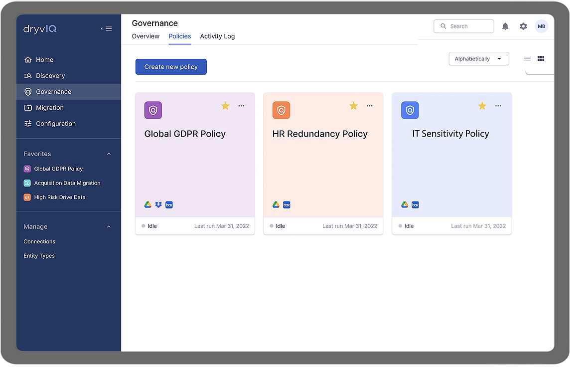Image resolution: width=588 pixels, height=384 pixels.
Task: Click the purple shield icon on Global GDPR Policy
Action: click(153, 110)
